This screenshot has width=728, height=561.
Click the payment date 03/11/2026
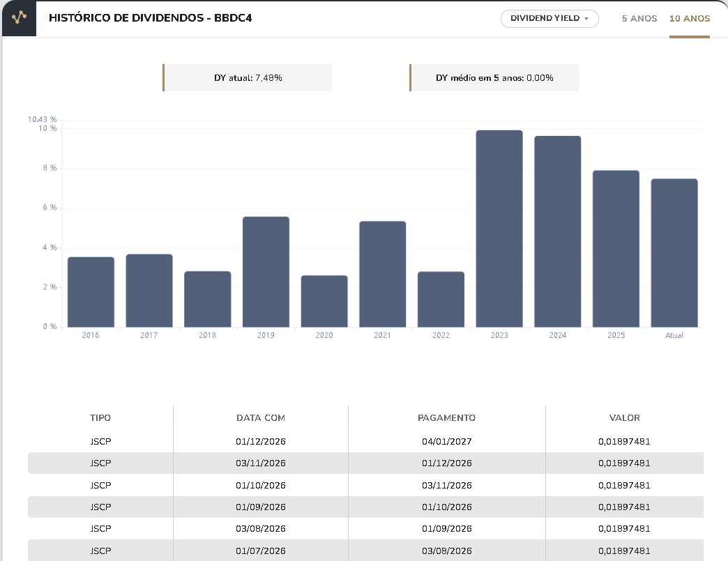[447, 485]
